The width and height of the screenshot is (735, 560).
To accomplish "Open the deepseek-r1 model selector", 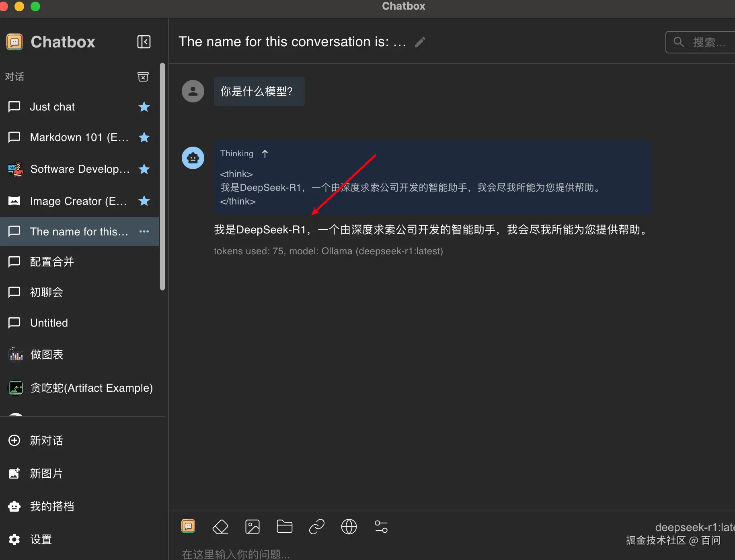I will (695, 527).
